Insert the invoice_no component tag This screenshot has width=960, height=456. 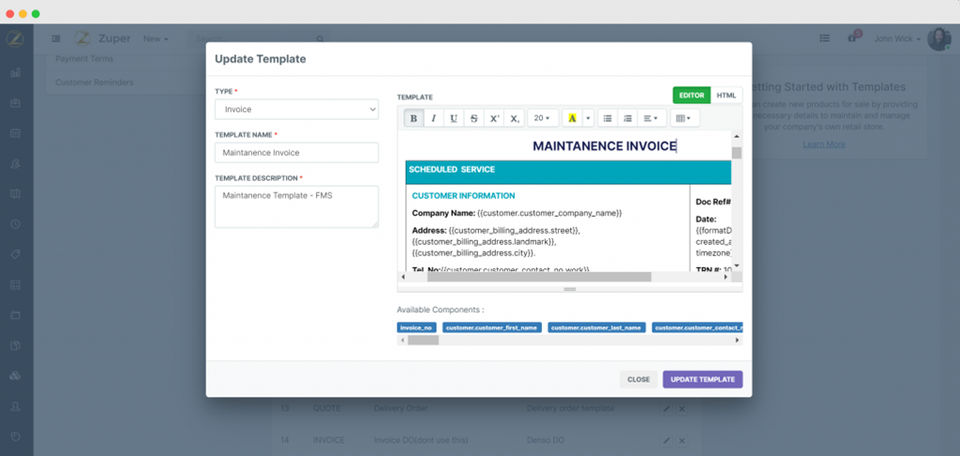(x=416, y=328)
